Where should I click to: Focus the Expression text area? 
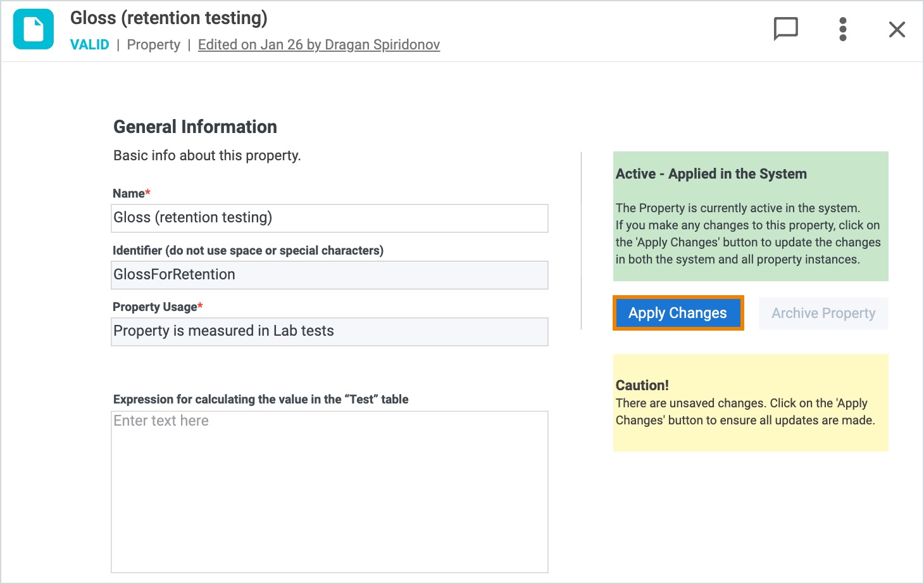tap(329, 492)
